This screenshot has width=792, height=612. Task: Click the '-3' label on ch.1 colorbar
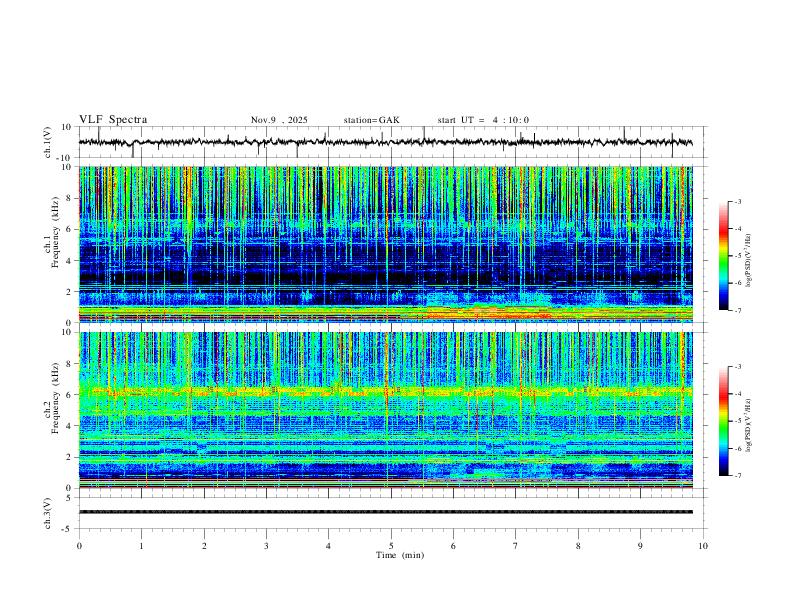[x=737, y=201]
